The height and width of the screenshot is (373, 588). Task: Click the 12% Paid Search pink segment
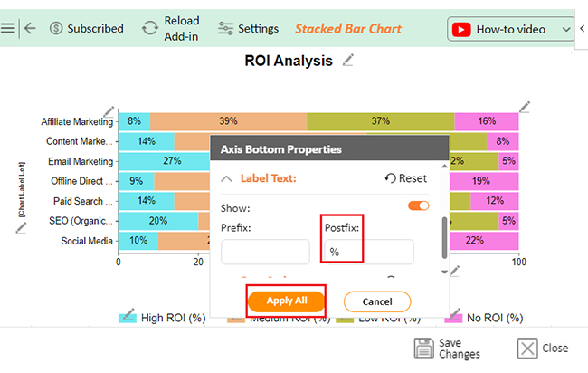click(495, 201)
